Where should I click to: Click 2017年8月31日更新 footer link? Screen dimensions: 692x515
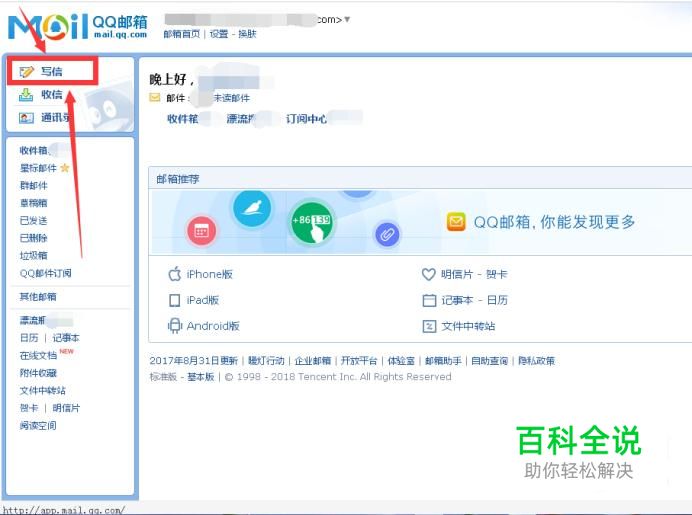click(194, 361)
